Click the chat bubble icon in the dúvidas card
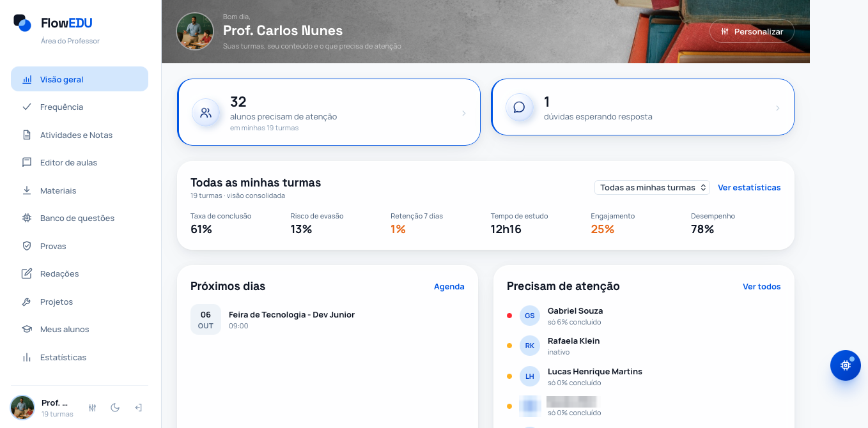Image resolution: width=868 pixels, height=428 pixels. 519,107
